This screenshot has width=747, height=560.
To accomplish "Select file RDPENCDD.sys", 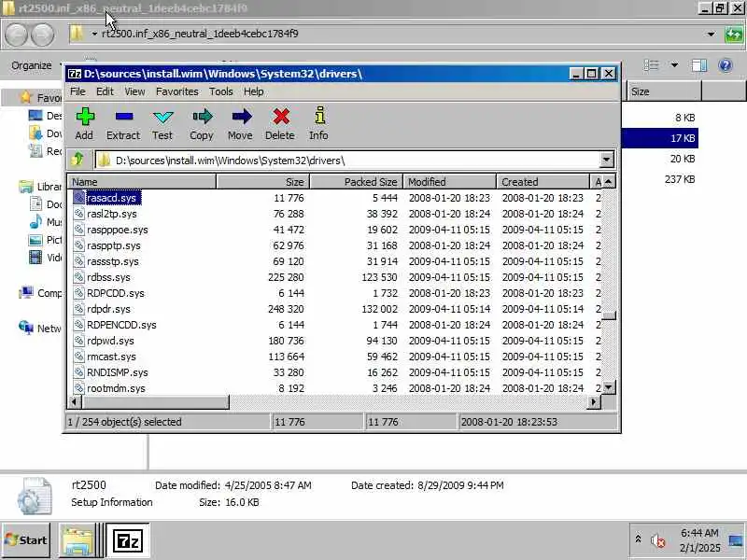I will tap(121, 325).
